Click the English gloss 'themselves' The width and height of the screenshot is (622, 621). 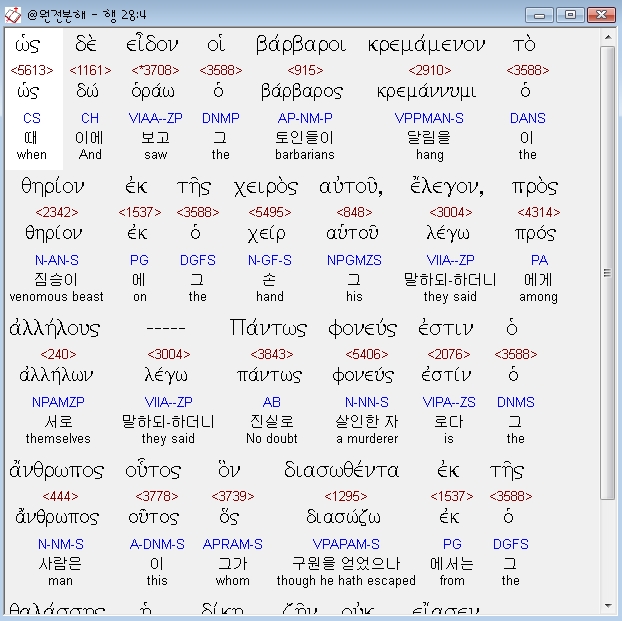tap(58, 438)
